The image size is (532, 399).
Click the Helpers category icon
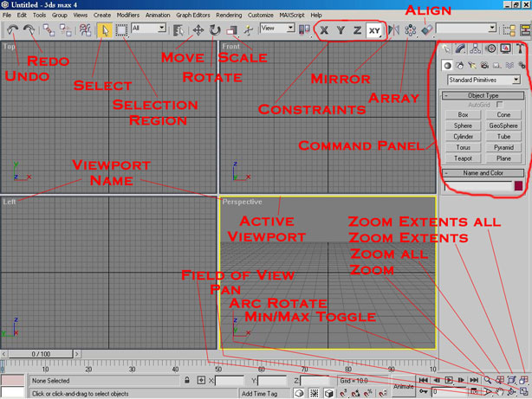tap(496, 66)
